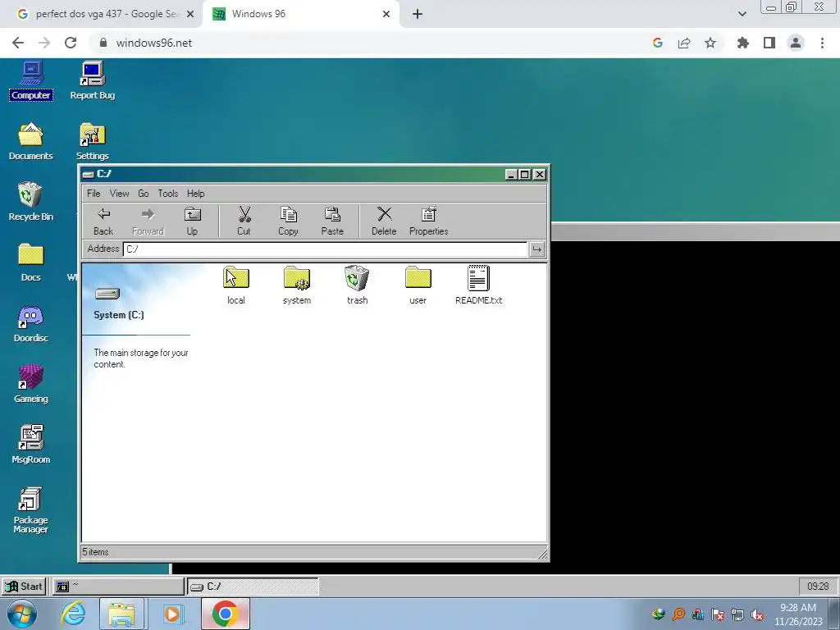Viewport: 840px width, 630px height.
Task: Click the '5 items' status bar text
Action: point(95,552)
